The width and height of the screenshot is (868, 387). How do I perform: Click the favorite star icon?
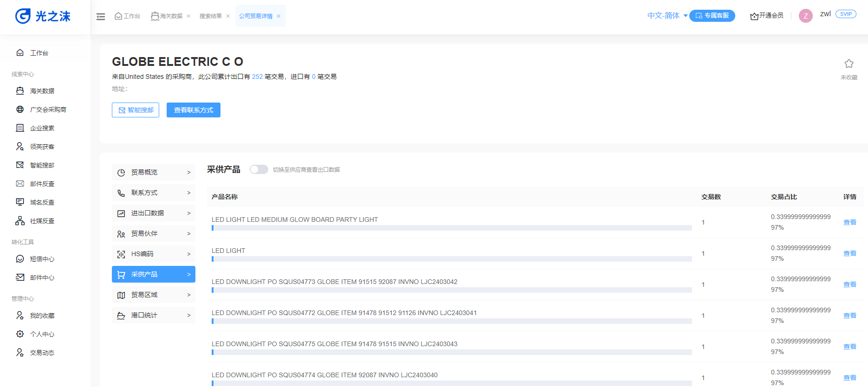click(x=849, y=64)
